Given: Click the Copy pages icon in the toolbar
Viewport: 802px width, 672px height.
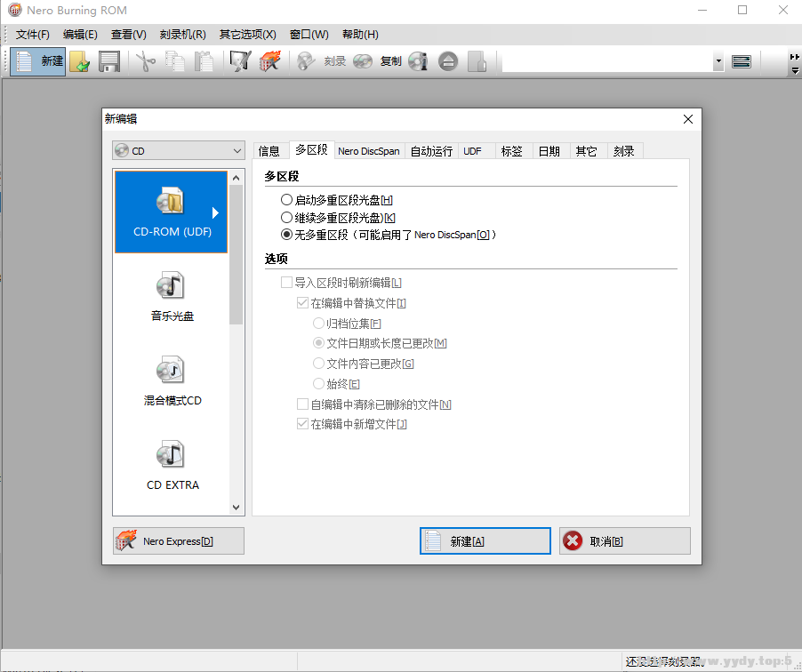Looking at the screenshot, I should pos(175,61).
